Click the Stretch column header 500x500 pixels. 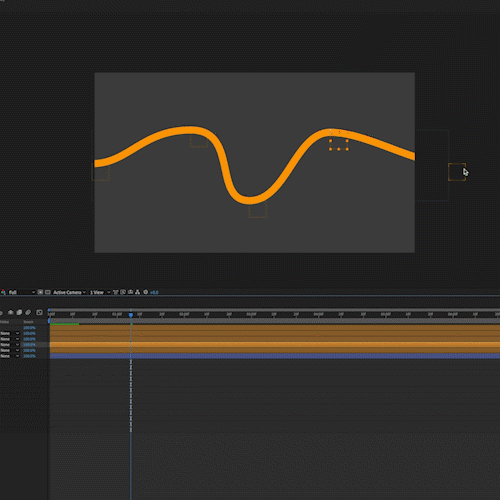[x=28, y=322]
